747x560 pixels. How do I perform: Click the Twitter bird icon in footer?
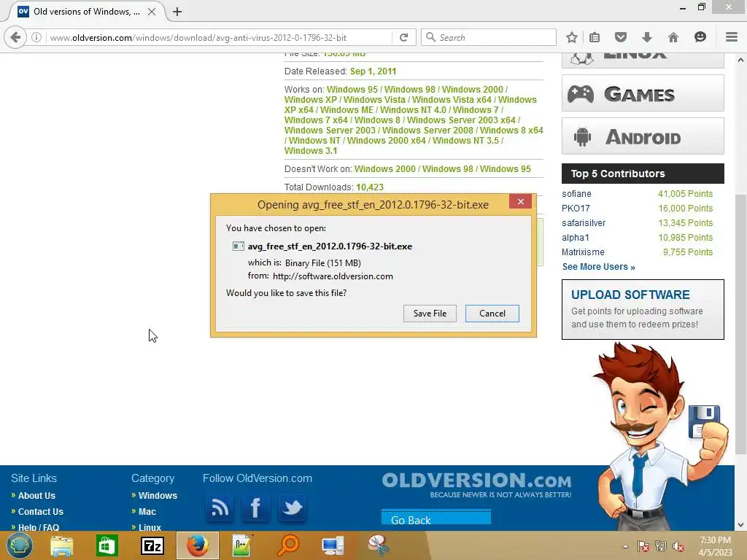[x=292, y=507]
